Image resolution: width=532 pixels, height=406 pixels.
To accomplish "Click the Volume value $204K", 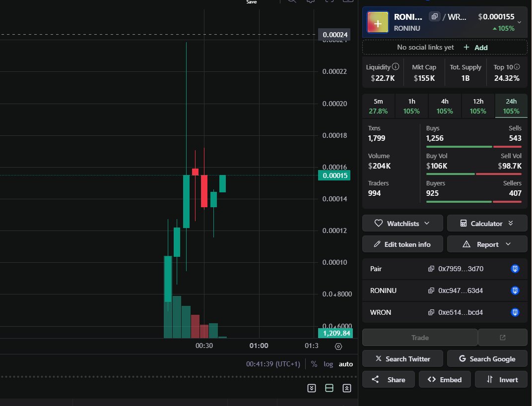I will (379, 166).
